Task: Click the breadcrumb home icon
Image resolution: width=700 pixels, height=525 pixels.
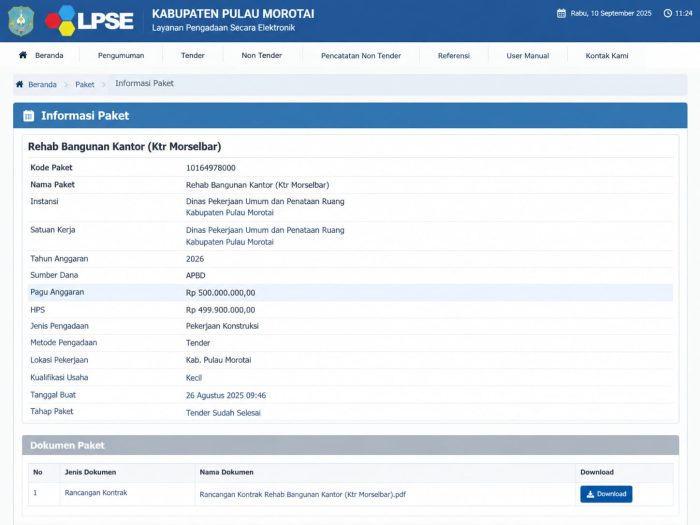Action: (x=19, y=84)
